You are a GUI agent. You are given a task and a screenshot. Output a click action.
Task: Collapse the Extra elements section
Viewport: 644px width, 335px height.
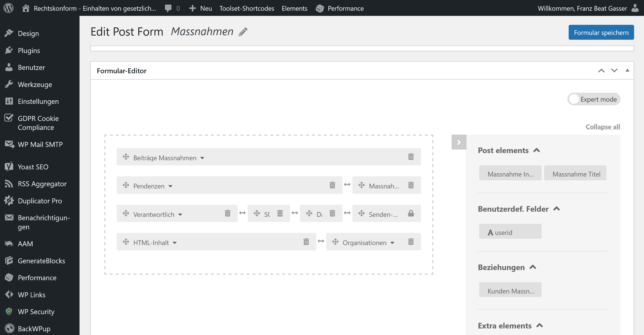539,325
